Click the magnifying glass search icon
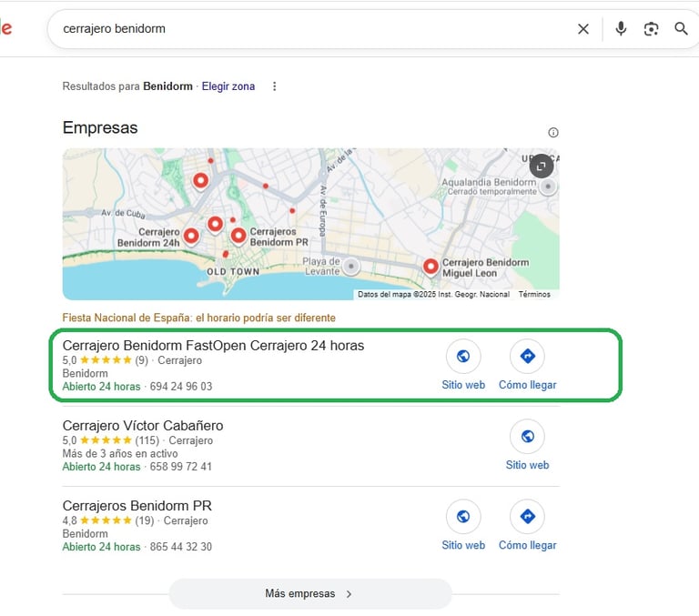The image size is (699, 616). click(681, 29)
